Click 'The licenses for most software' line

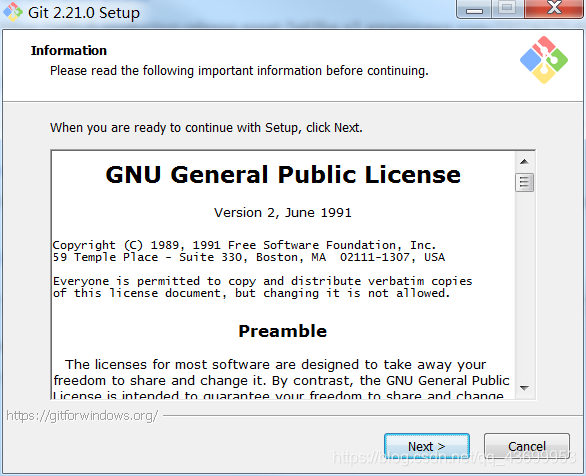pos(276,365)
